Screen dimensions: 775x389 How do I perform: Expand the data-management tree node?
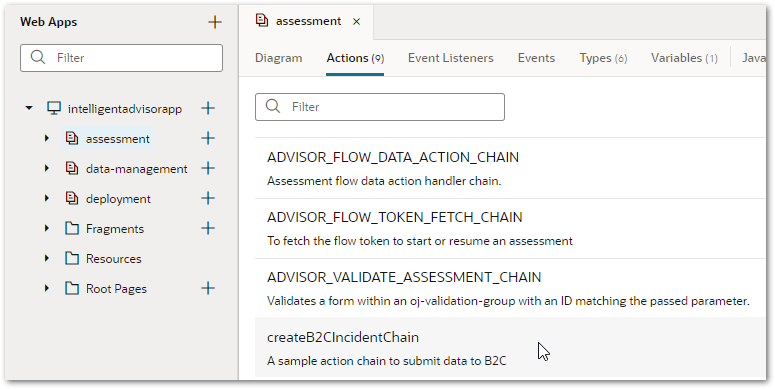pos(47,169)
